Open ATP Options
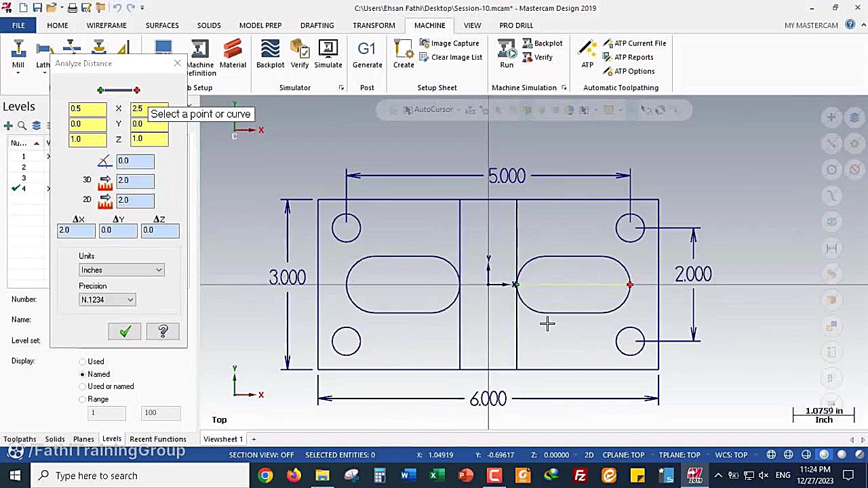The height and width of the screenshot is (488, 868). click(629, 71)
